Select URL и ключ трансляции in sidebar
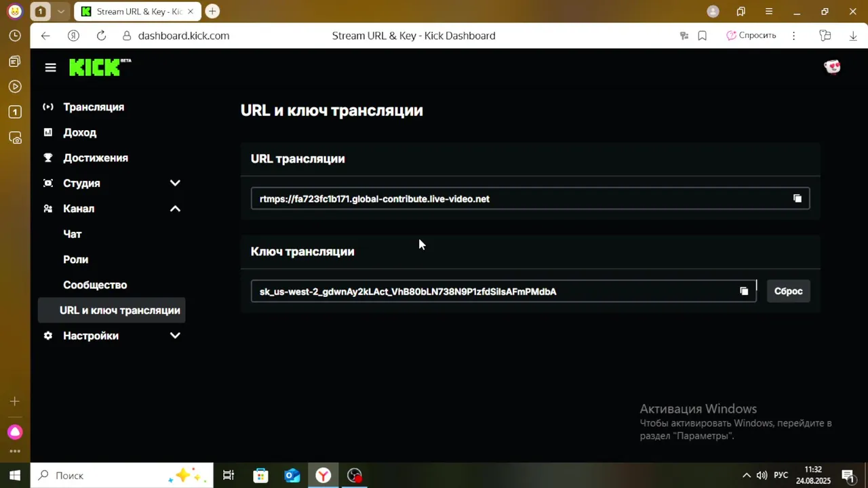Image resolution: width=868 pixels, height=488 pixels. [112, 310]
